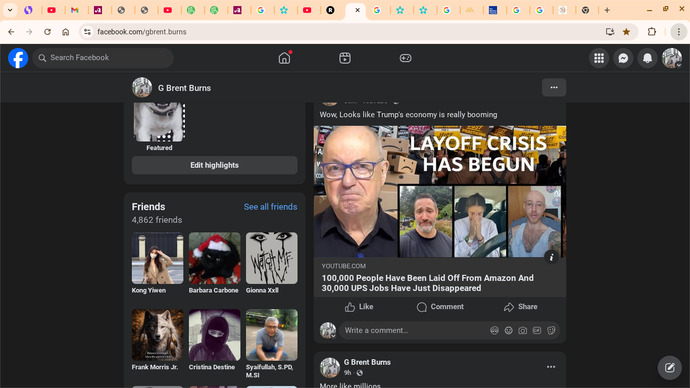
Task: Click Edit highlights button
Action: pyautogui.click(x=215, y=165)
